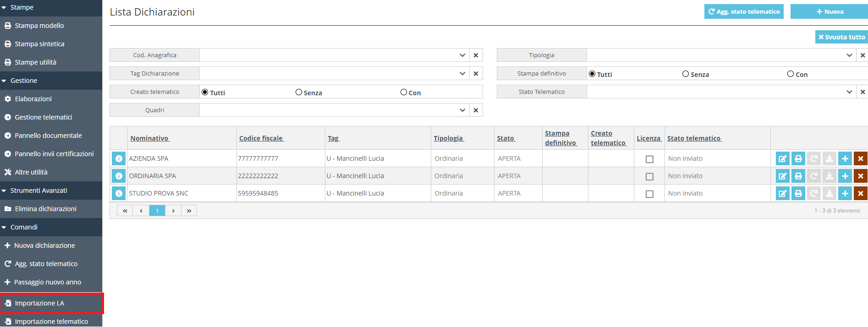This screenshot has height=327, width=868.
Task: Select 'Con' for Stampa definitivo
Action: [790, 74]
